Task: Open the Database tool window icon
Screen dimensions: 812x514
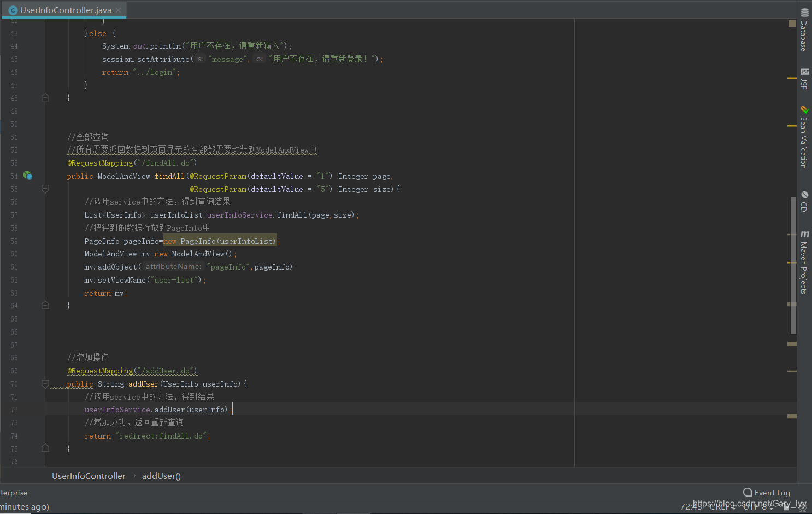Action: coord(804,13)
